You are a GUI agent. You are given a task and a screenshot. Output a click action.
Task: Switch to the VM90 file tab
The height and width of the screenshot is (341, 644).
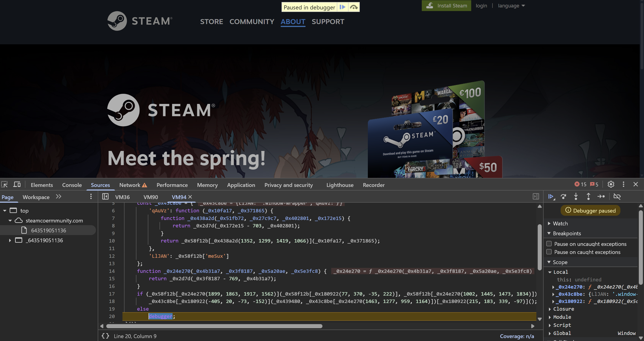tap(151, 197)
